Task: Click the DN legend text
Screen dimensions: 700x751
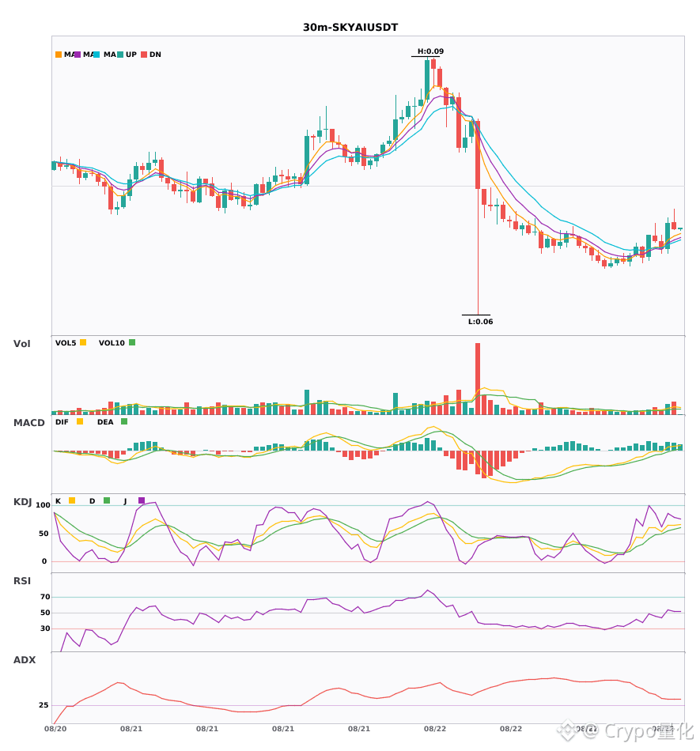Action: pyautogui.click(x=155, y=55)
